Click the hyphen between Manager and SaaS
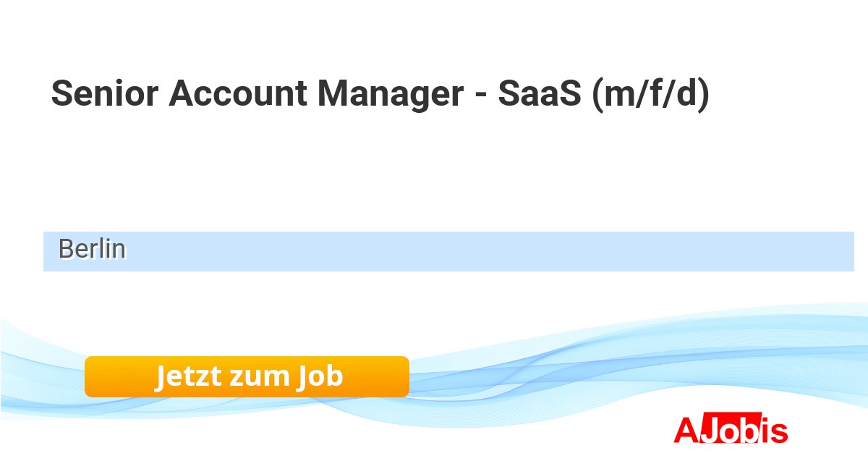Viewport: 868px width, 456px height. tap(480, 96)
